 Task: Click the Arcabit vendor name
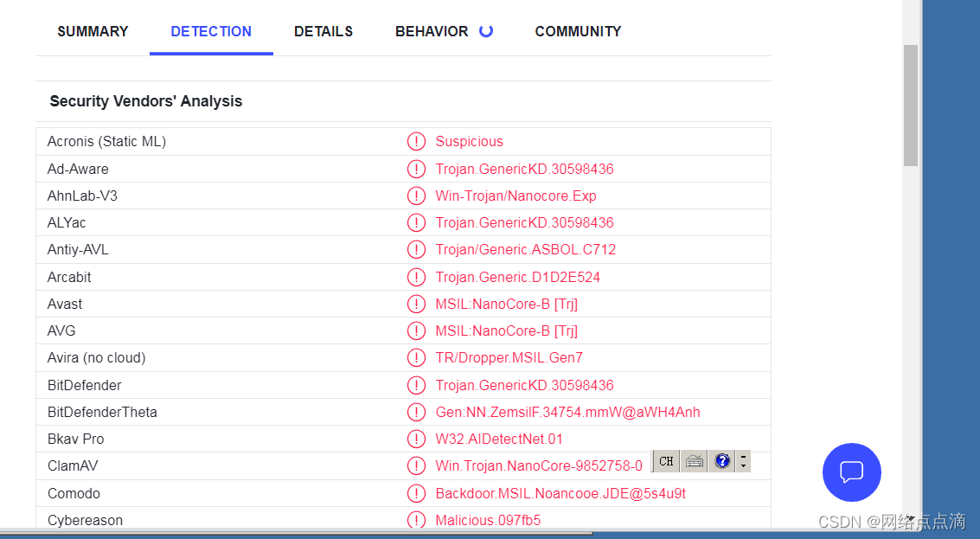68,277
